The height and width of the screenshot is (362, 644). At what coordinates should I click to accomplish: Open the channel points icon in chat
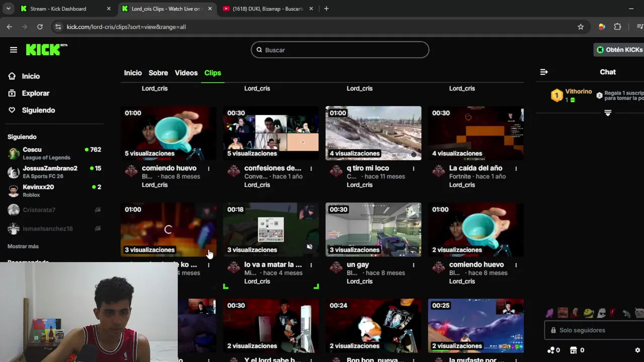[551, 350]
